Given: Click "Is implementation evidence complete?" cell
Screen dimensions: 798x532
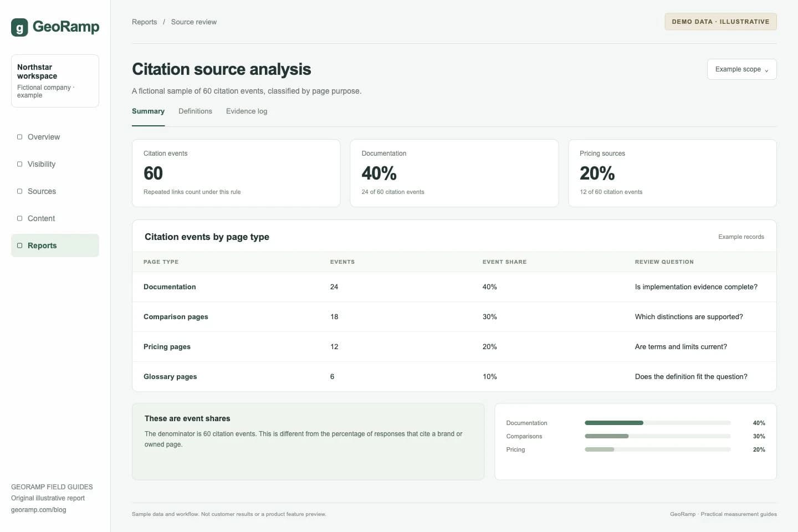Looking at the screenshot, I should coord(696,287).
